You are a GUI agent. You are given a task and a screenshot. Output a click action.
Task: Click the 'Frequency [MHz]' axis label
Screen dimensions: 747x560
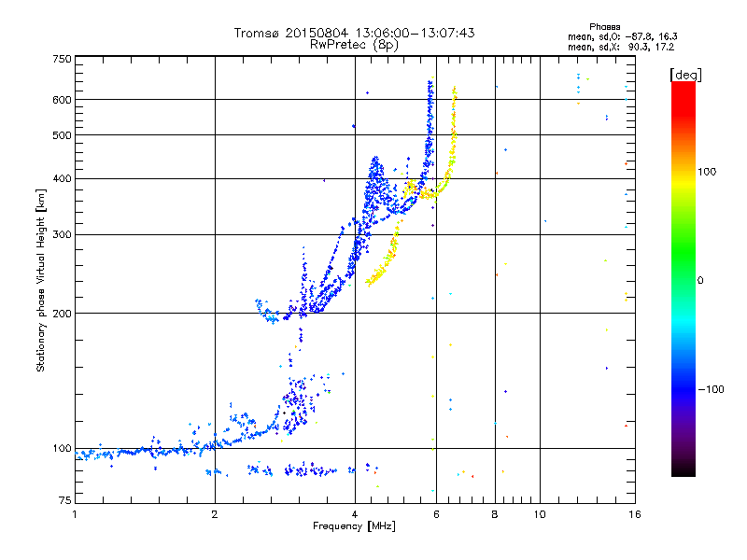click(354, 526)
